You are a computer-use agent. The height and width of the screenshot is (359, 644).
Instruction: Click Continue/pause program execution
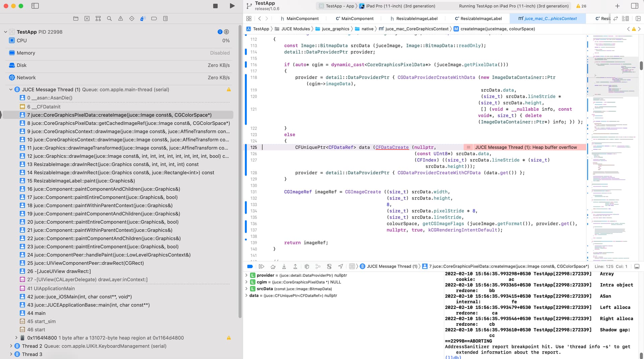coord(262,266)
